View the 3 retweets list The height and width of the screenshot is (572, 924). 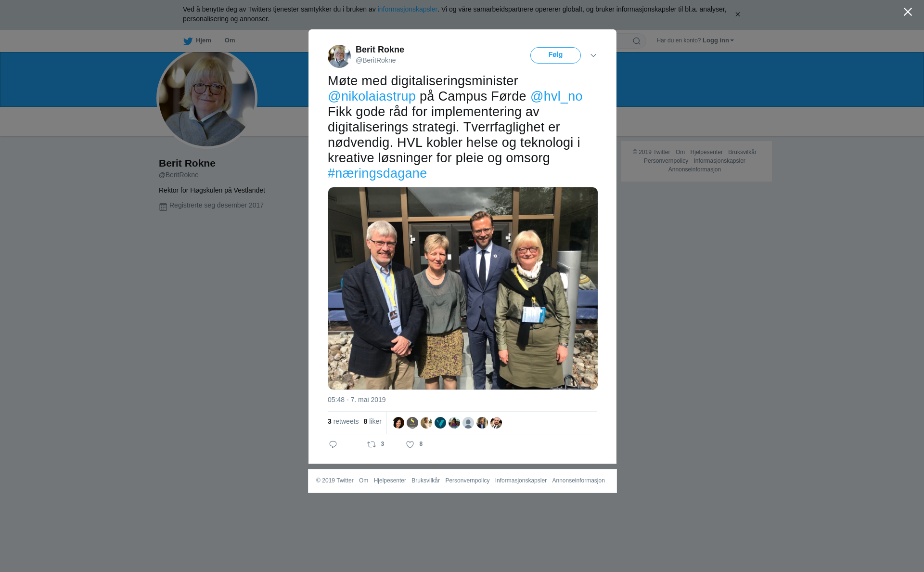[343, 421]
